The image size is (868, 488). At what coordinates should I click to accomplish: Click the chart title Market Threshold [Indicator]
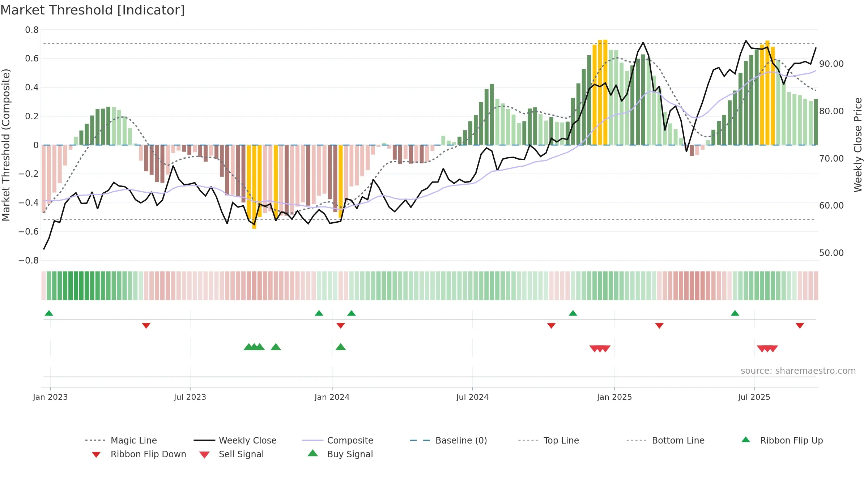coord(93,10)
